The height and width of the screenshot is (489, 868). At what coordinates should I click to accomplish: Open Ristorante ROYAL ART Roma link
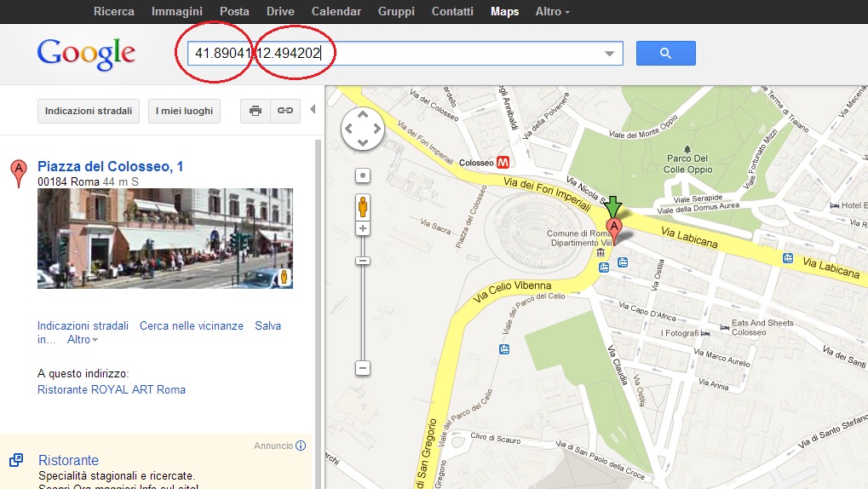(x=112, y=389)
